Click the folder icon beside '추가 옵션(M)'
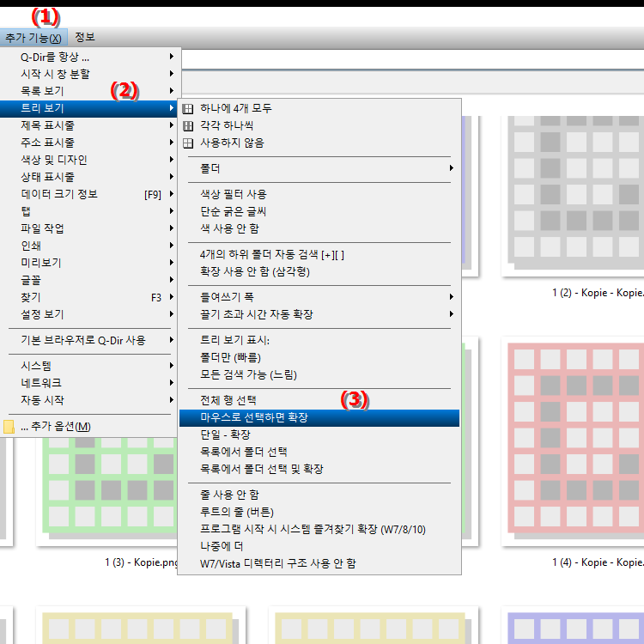This screenshot has height=644, width=644. coord(9,427)
